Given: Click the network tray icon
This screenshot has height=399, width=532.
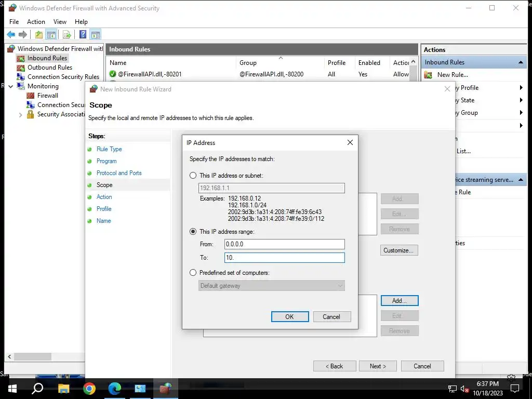Looking at the screenshot, I should (x=453, y=389).
